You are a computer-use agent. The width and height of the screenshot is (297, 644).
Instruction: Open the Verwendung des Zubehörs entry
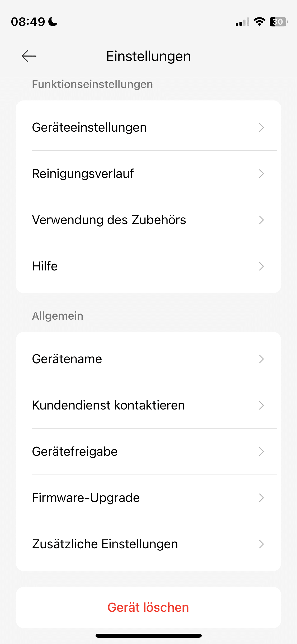[x=109, y=220]
